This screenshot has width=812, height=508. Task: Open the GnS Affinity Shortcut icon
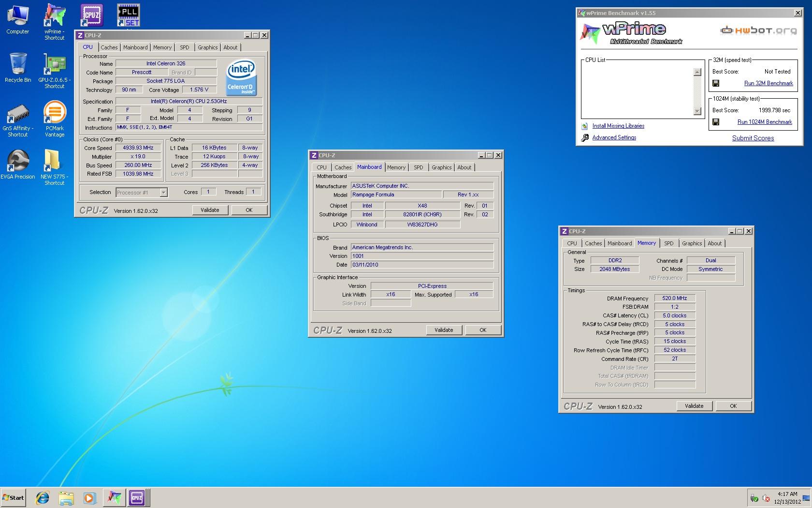[x=18, y=120]
